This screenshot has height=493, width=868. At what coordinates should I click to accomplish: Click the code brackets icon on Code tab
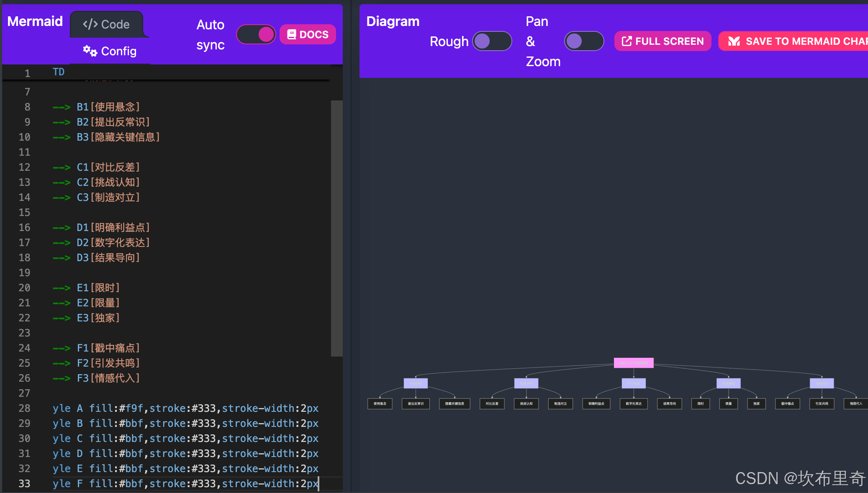point(90,24)
